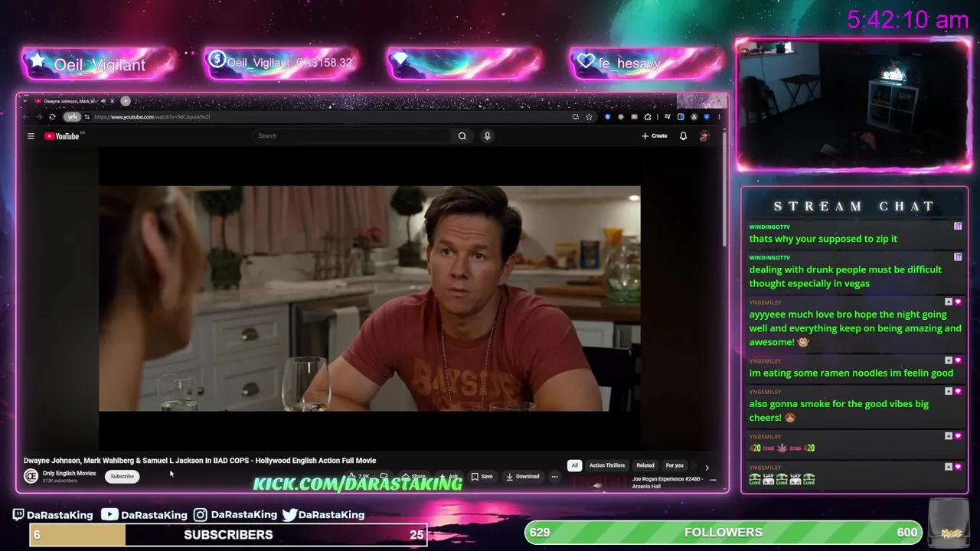
Task: Open the tab search dropdown arrow
Action: (x=25, y=101)
